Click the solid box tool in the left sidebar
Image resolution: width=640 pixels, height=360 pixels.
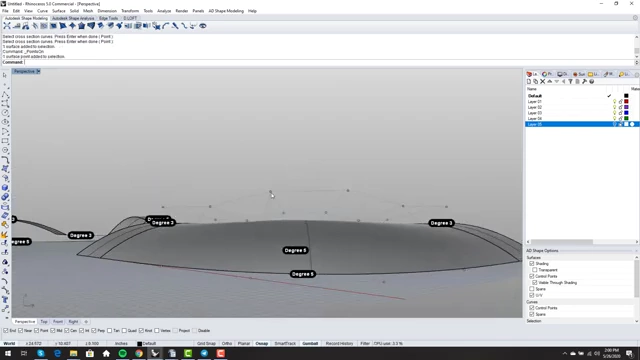(x=5, y=187)
